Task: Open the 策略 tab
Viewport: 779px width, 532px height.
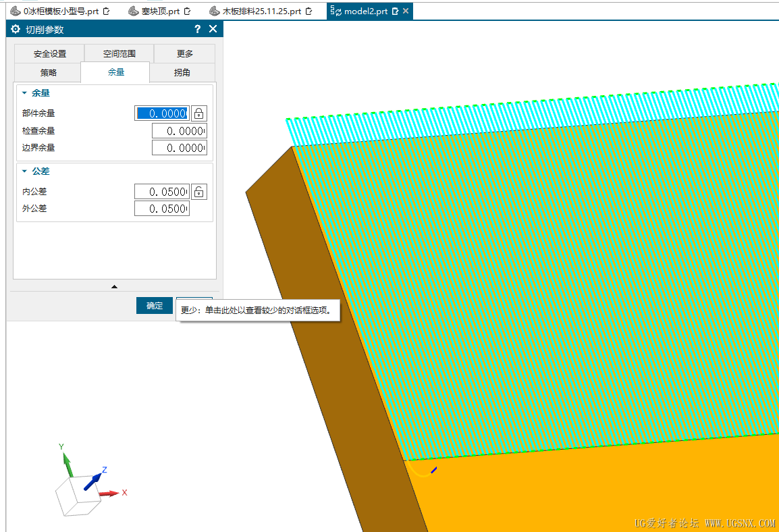Action: point(48,72)
